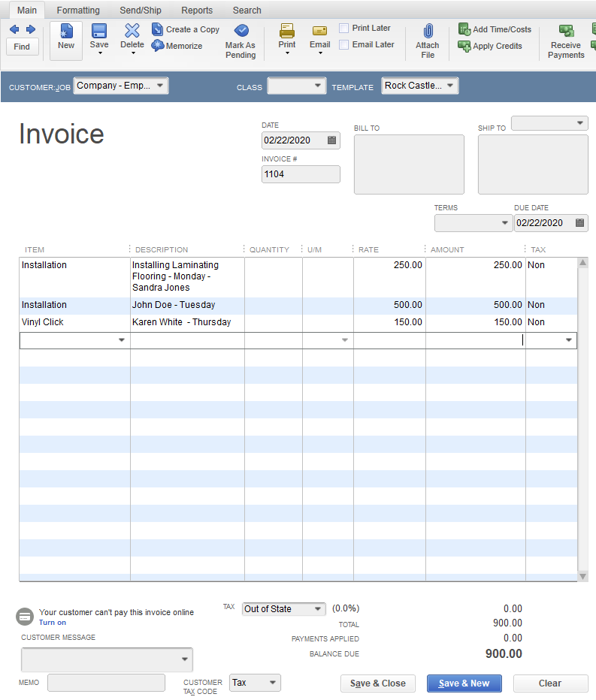
Task: Click line items scrollbar up arrow
Action: click(x=582, y=263)
